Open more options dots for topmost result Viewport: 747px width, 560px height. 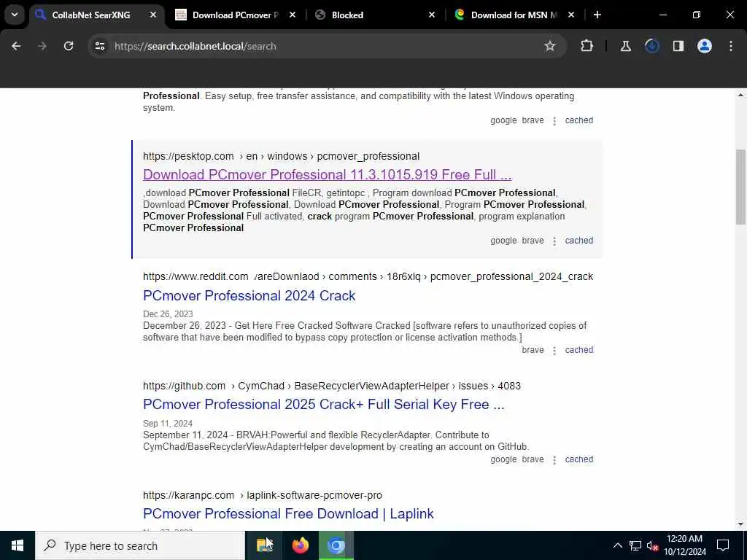[x=554, y=121]
